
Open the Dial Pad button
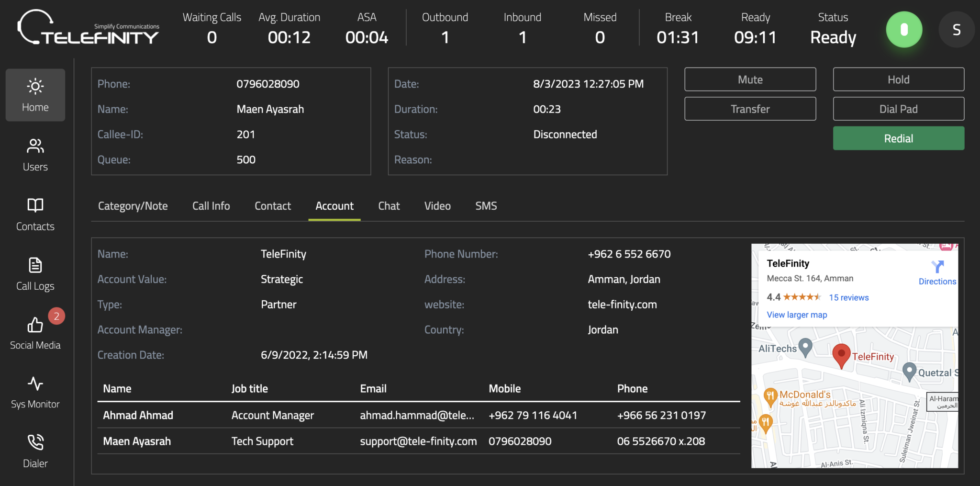coord(899,109)
